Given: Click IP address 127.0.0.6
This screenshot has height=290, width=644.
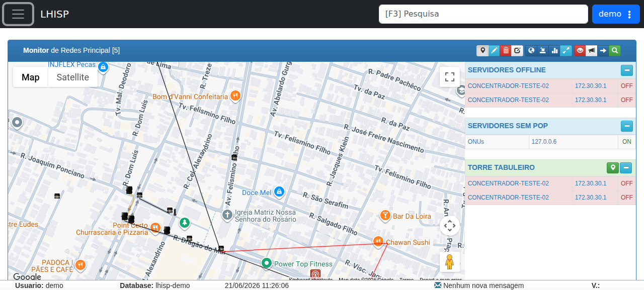Looking at the screenshot, I should click(x=544, y=142).
